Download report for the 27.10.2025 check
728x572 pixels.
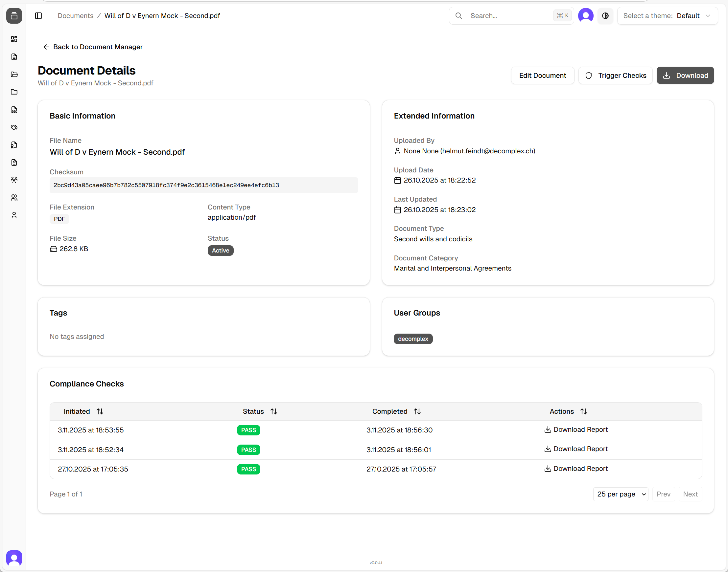tap(576, 469)
